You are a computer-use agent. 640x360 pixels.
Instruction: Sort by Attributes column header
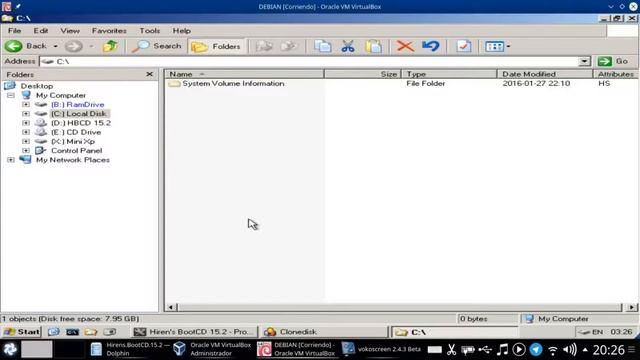(x=615, y=74)
